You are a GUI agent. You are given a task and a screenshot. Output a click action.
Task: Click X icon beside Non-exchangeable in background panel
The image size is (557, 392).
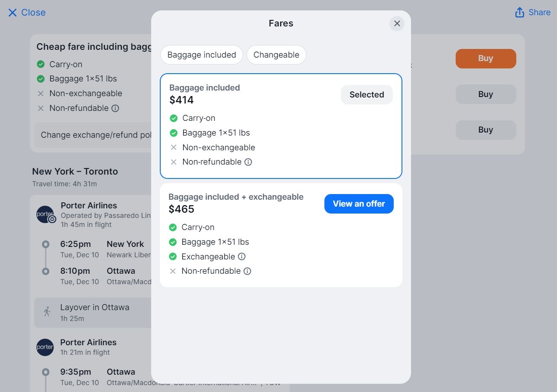pos(41,94)
